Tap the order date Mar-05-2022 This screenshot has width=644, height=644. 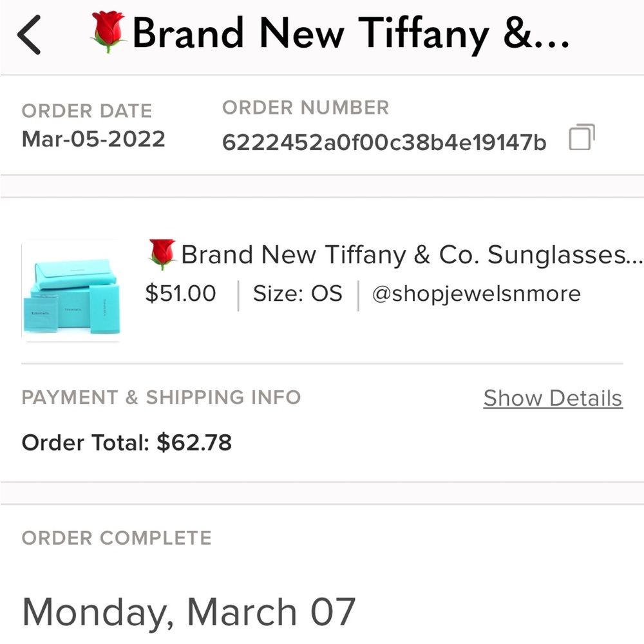[x=93, y=138]
